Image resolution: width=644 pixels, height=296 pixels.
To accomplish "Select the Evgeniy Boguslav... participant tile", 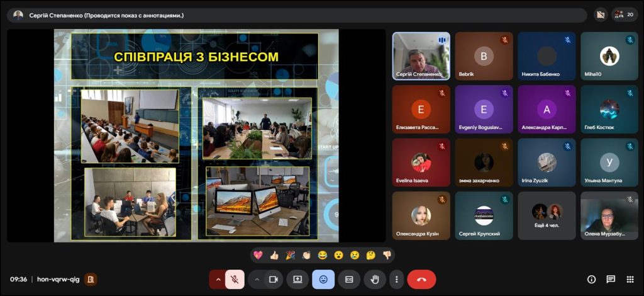I will [484, 110].
